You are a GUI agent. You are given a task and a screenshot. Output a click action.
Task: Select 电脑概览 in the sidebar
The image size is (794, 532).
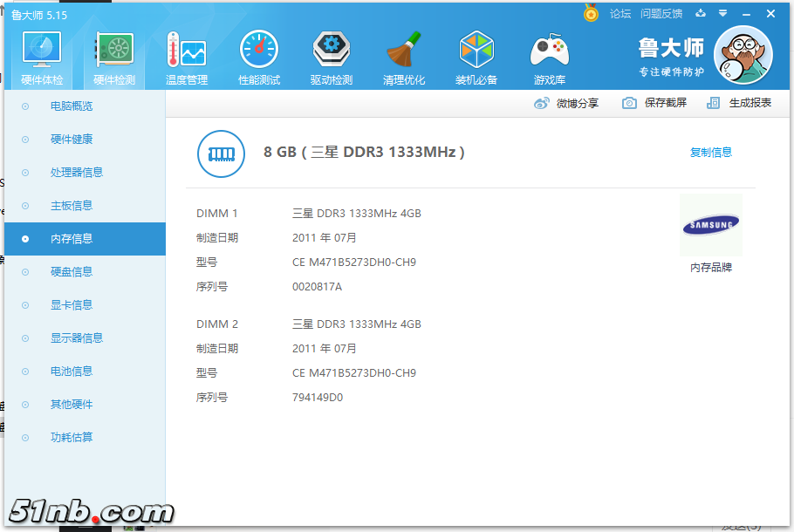coord(72,106)
